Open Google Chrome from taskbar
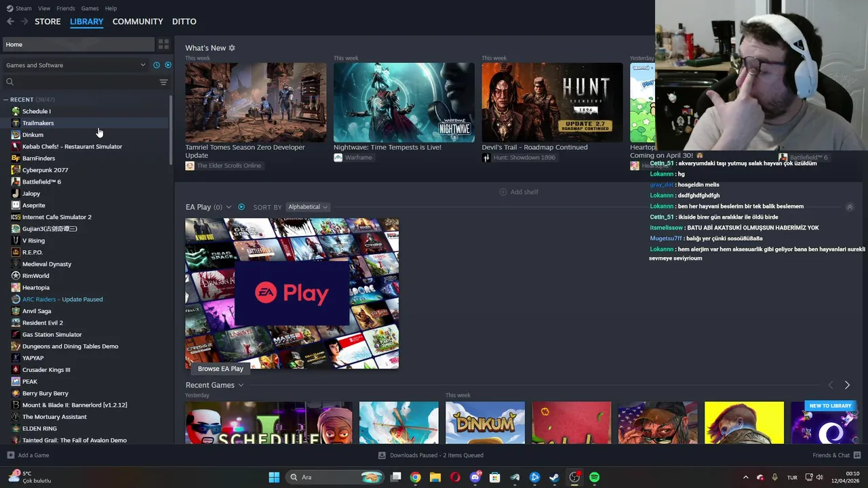The width and height of the screenshot is (868, 488). [x=416, y=477]
